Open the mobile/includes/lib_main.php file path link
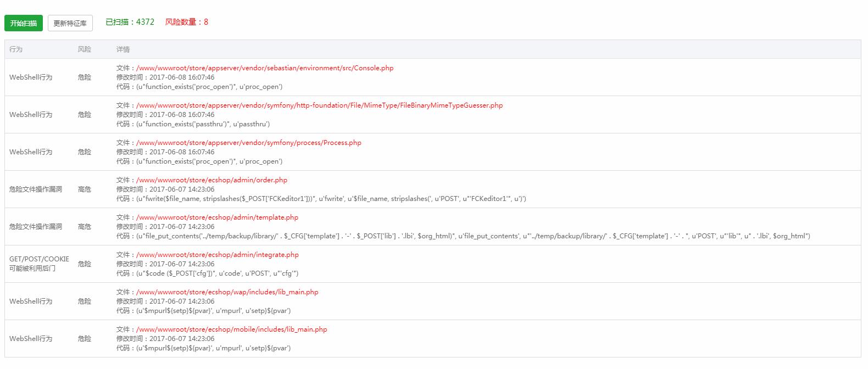 pos(232,329)
